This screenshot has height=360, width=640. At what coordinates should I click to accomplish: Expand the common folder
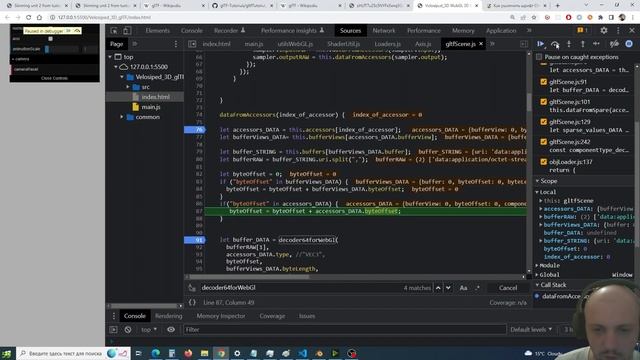122,117
